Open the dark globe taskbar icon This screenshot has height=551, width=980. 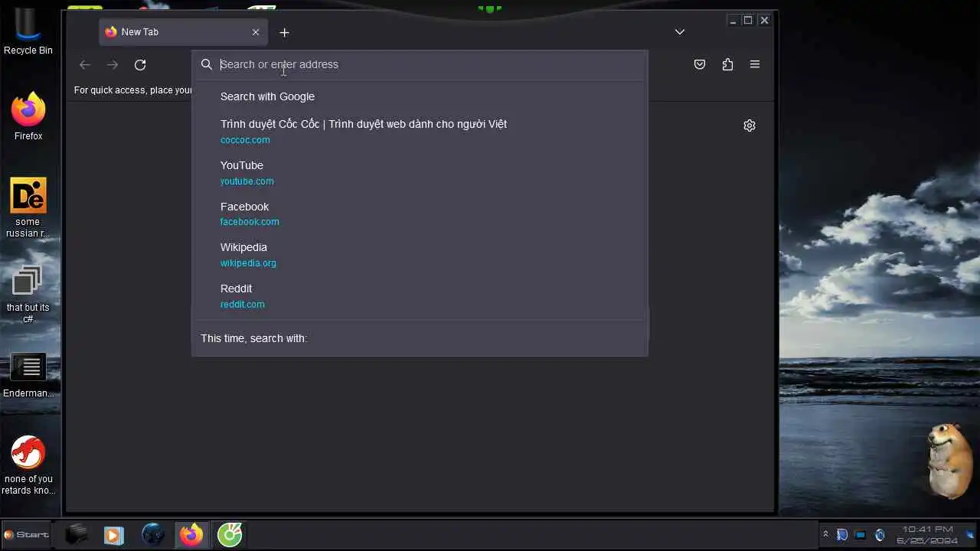153,534
